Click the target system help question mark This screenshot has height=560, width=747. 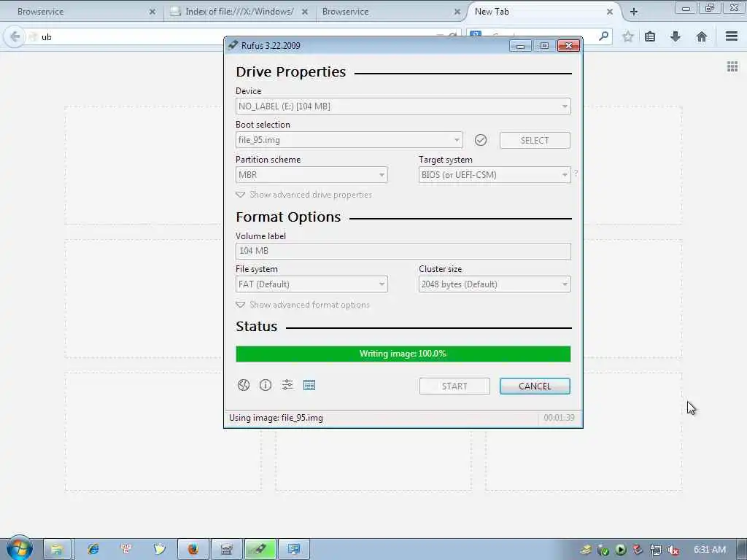[x=576, y=174]
